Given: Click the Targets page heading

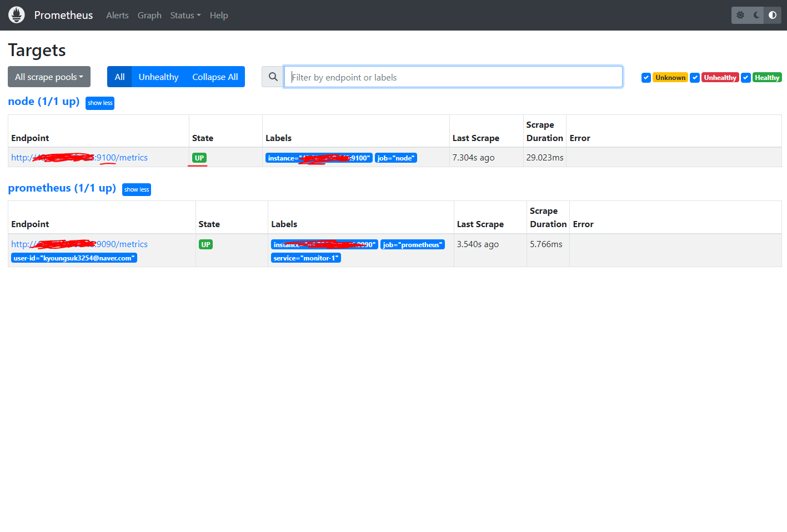Looking at the screenshot, I should coord(37,50).
